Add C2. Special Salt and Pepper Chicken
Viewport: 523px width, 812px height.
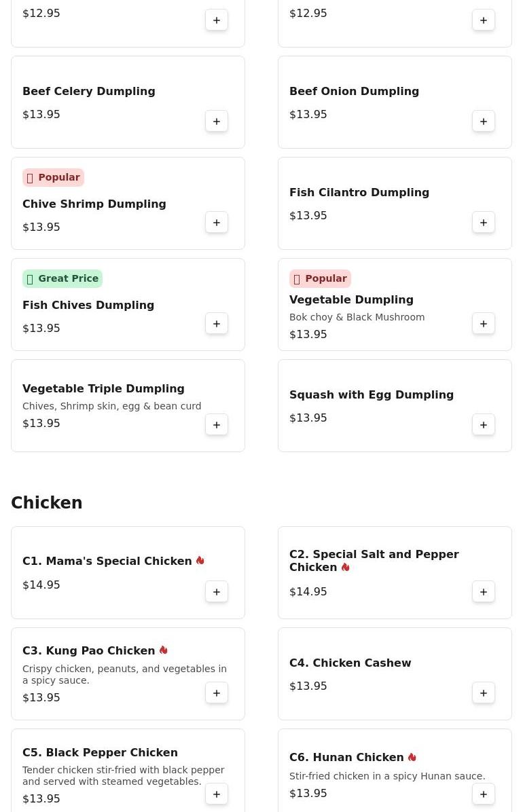484,592
